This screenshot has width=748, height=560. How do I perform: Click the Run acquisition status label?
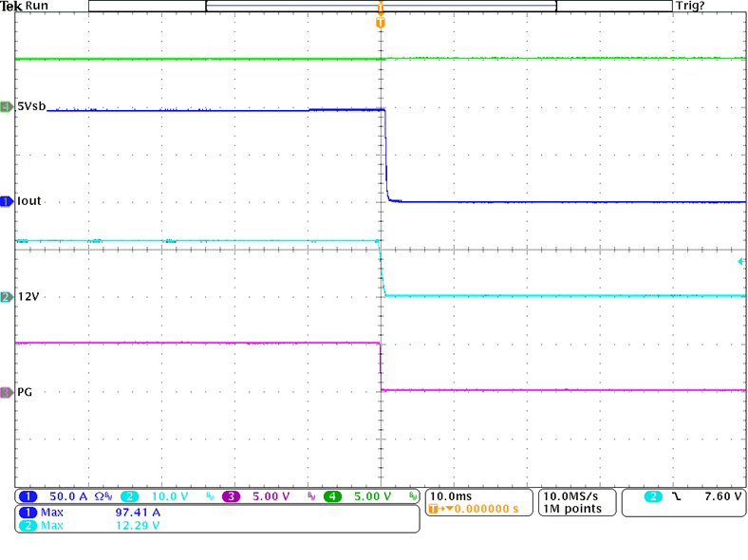[39, 6]
